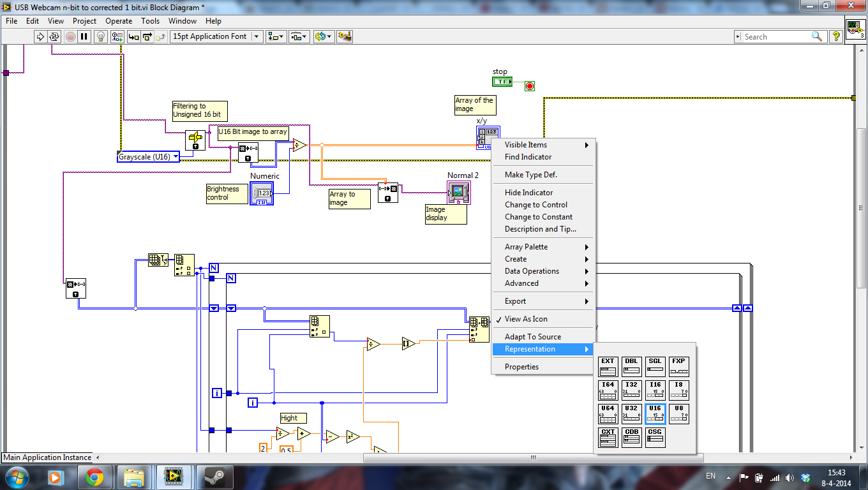The image size is (868, 490).
Task: Select I32 representation
Action: pyautogui.click(x=631, y=390)
